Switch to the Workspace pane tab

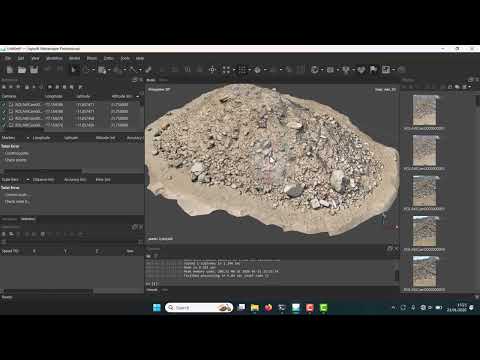click(10, 219)
